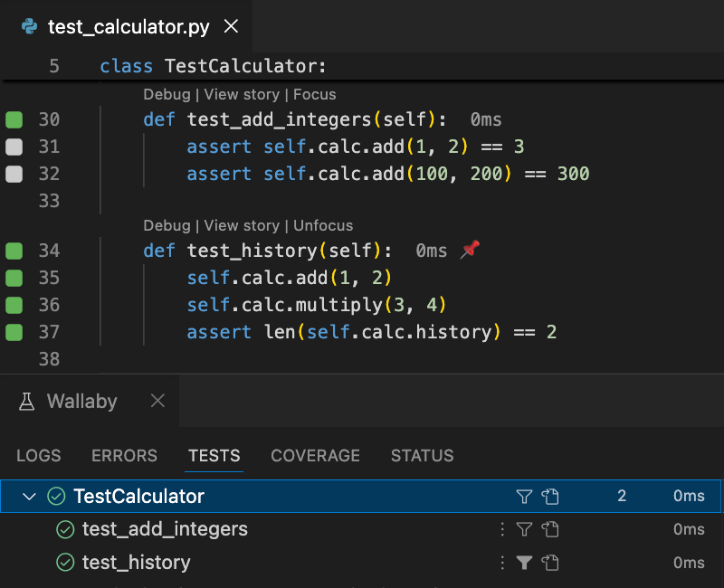Close the Wallaby panel tab
This screenshot has width=724, height=588.
point(157,401)
